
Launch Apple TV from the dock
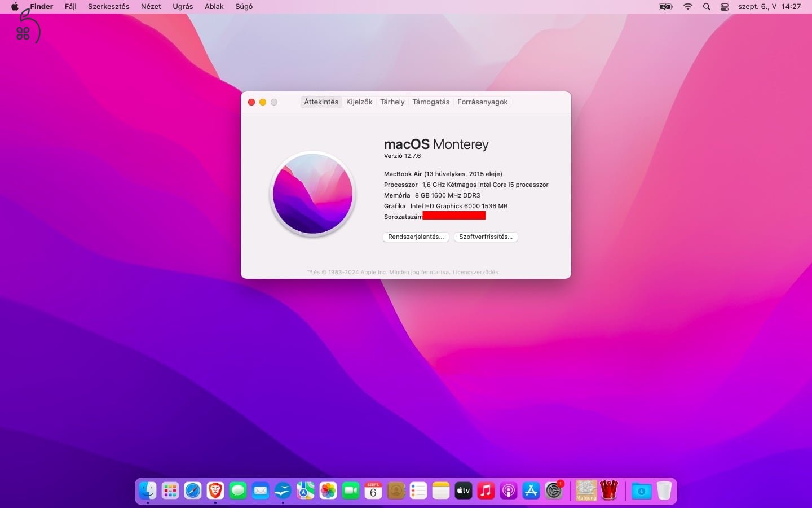point(464,491)
